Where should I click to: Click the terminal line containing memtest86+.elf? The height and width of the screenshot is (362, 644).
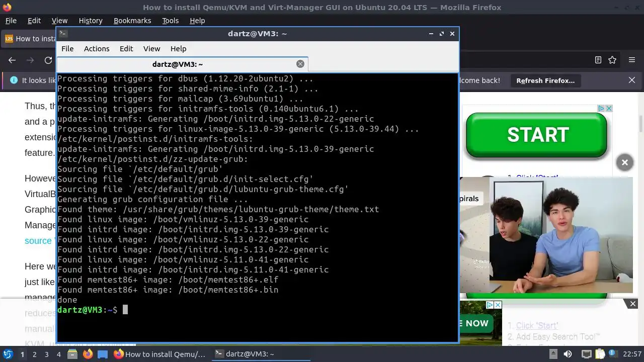(168, 280)
